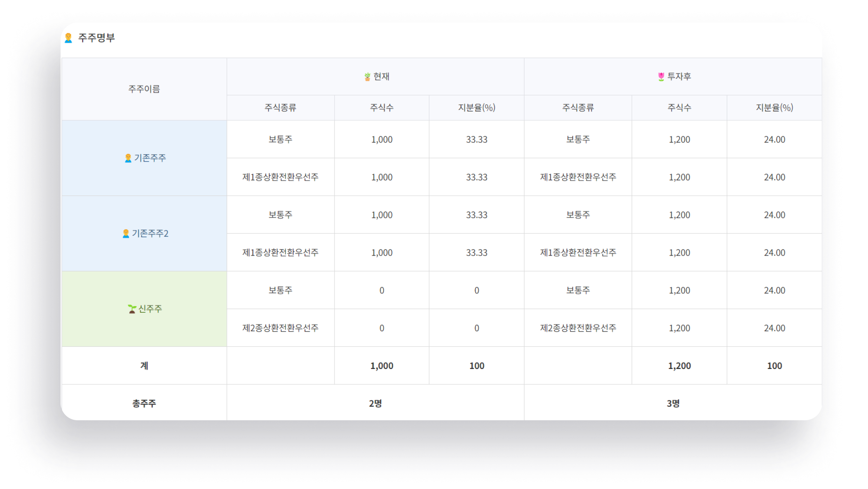The height and width of the screenshot is (489, 868).
Task: Click 제2종상환전환우선주 cell in 투자후 column
Action: pos(578,328)
